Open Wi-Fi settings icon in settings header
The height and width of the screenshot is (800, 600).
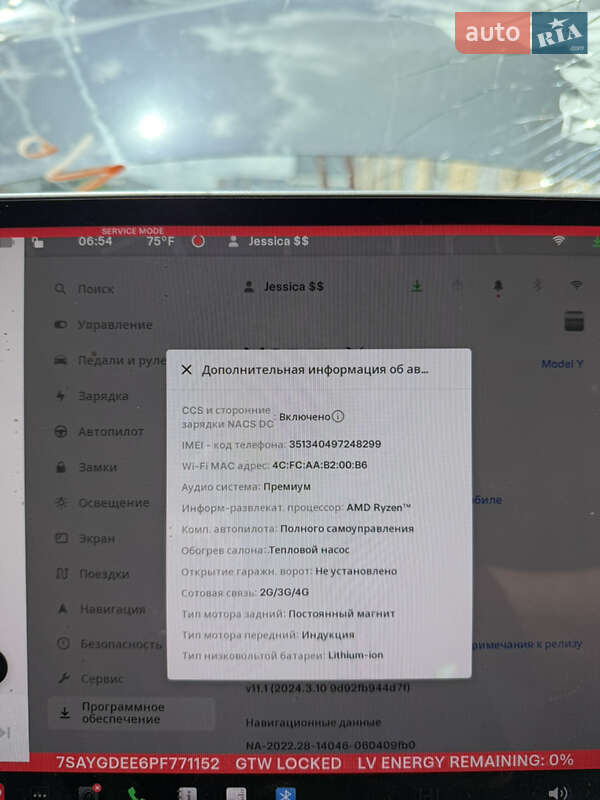[576, 285]
